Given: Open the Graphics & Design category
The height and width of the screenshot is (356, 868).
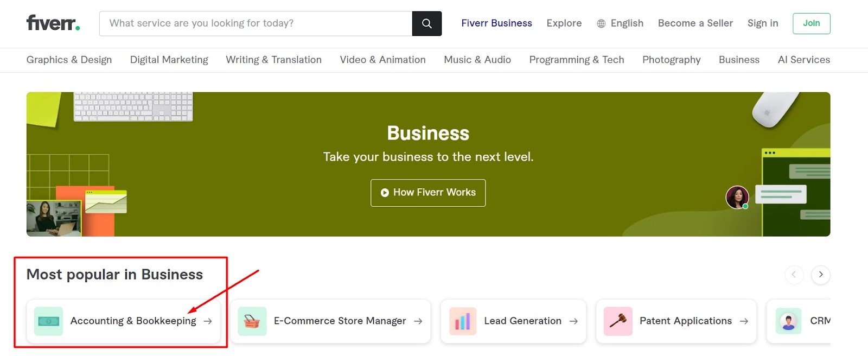Looking at the screenshot, I should coord(69,60).
